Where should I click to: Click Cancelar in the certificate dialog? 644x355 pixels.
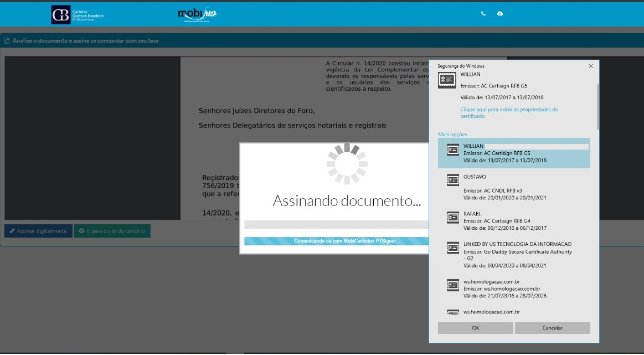(552, 328)
